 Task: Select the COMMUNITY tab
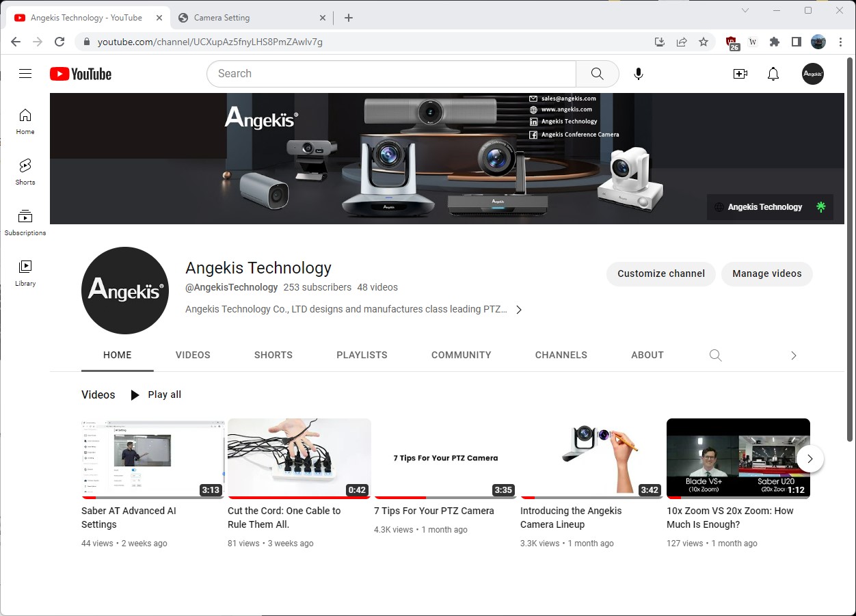point(461,355)
